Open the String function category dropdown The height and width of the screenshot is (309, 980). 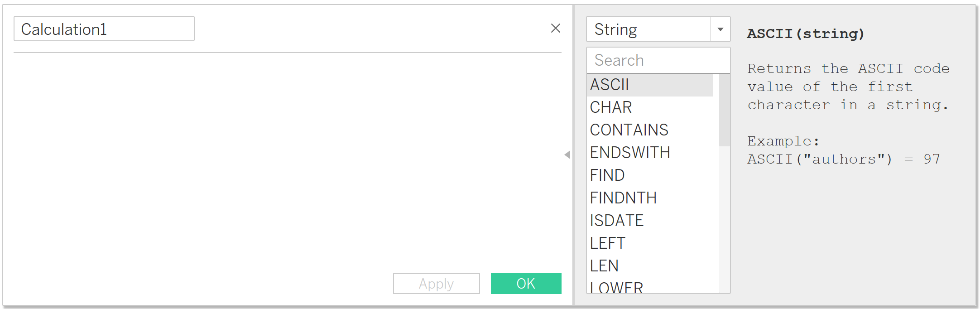click(x=720, y=29)
